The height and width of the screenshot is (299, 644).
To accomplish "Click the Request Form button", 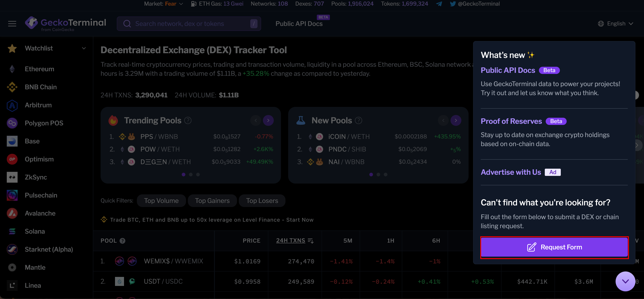I will coord(554,247).
